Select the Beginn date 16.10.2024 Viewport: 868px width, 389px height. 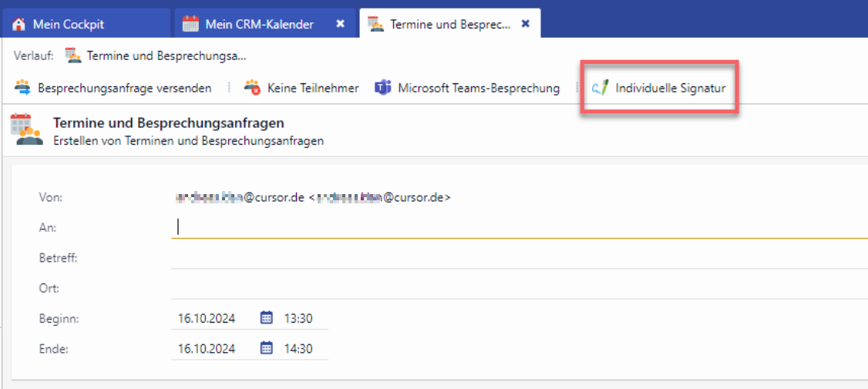pos(207,318)
